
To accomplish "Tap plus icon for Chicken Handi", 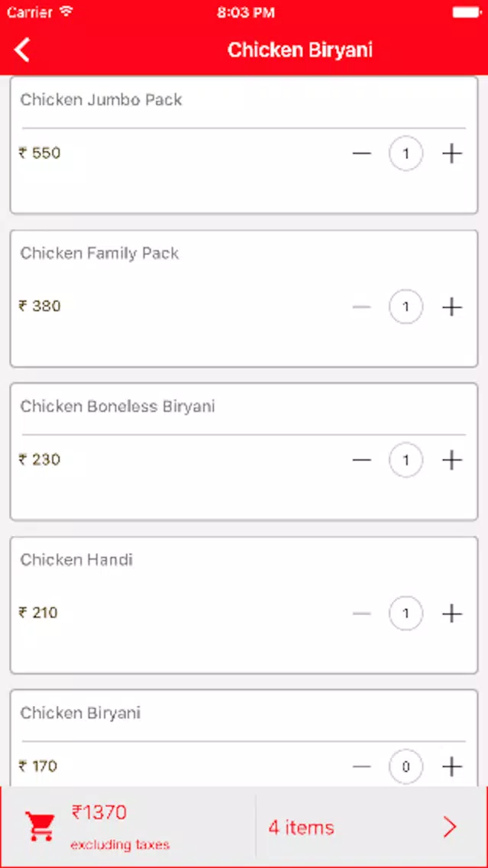I will (x=452, y=614).
